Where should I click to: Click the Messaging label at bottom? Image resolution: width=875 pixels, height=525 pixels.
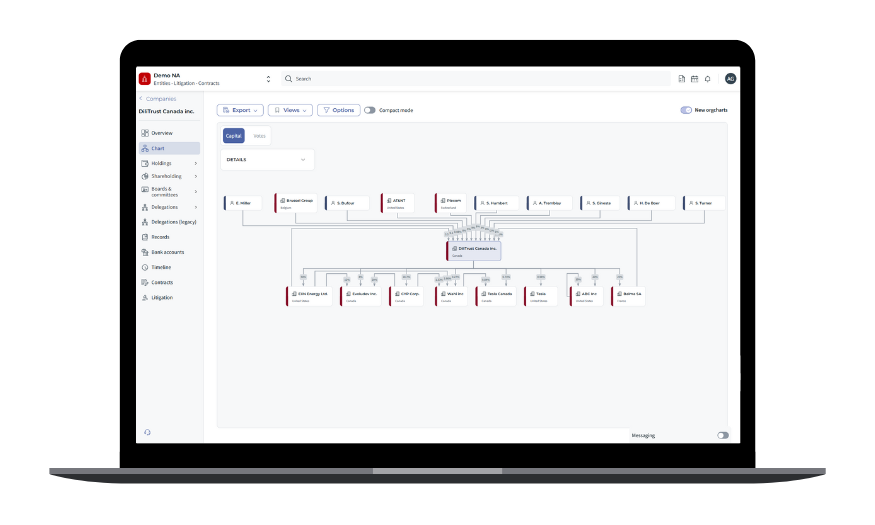click(643, 436)
